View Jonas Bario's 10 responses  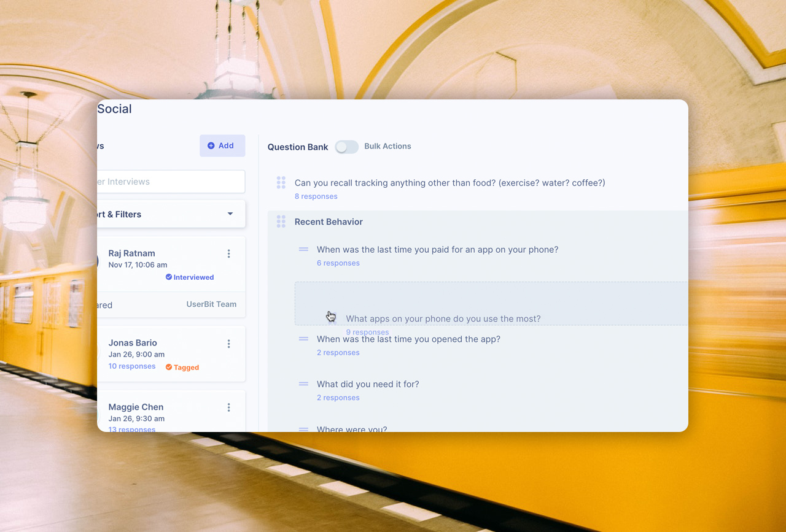tap(132, 366)
